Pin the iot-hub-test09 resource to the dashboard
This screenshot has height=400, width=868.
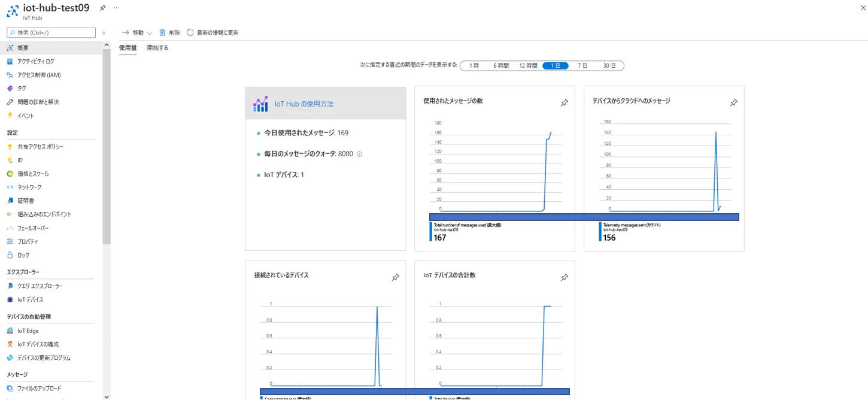(102, 8)
